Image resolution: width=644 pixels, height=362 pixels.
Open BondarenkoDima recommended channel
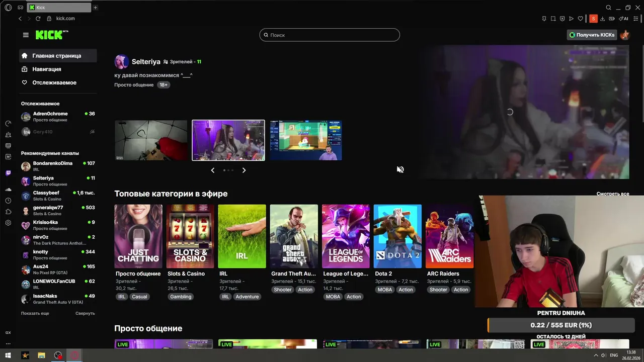pos(58,166)
